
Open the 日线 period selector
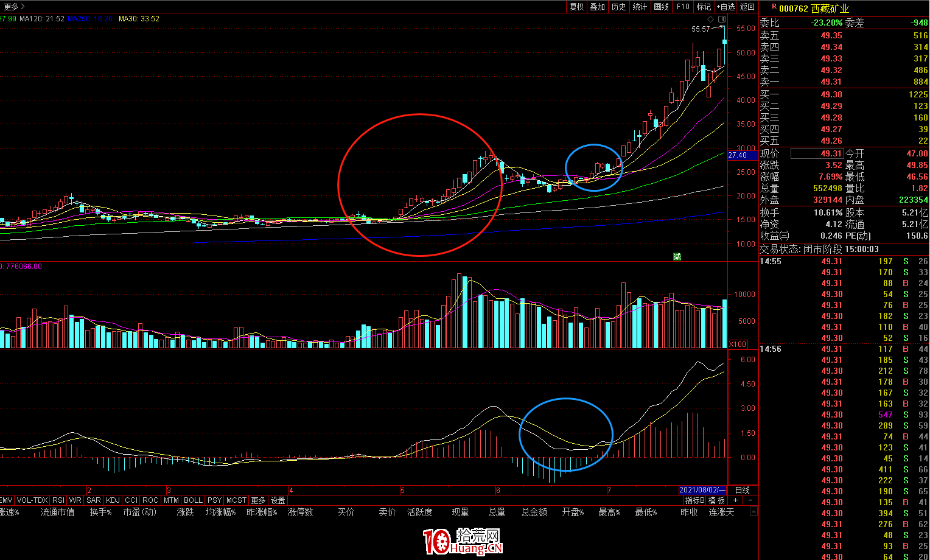(743, 490)
